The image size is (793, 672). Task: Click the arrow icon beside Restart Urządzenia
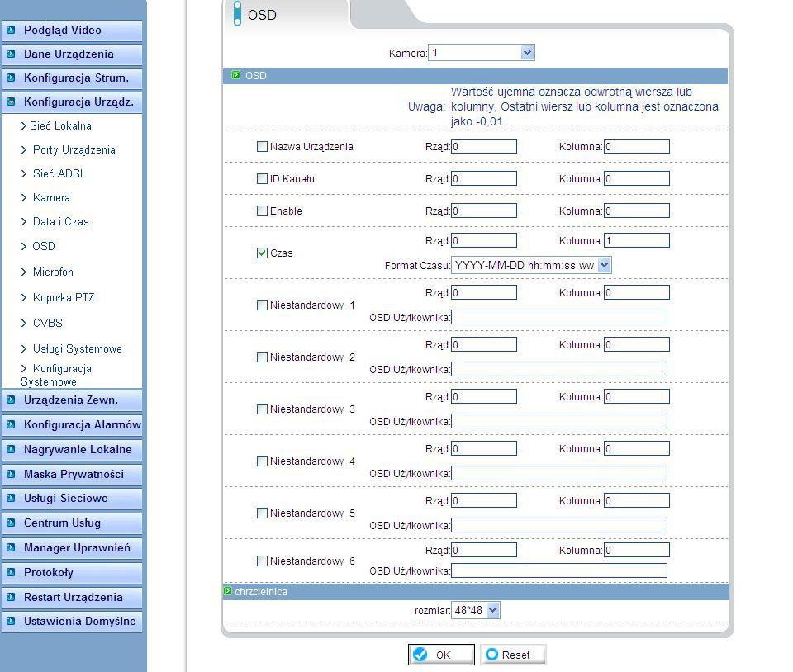[11, 597]
